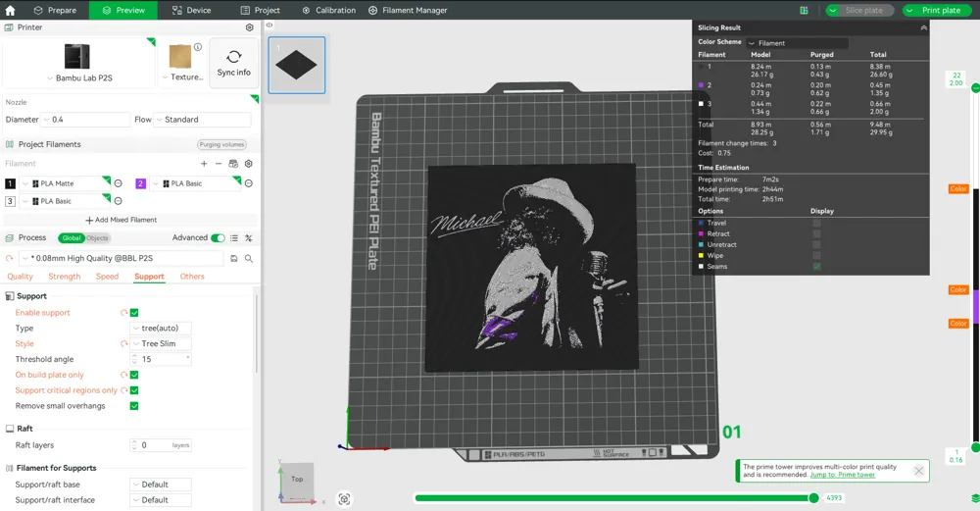
Task: Click filament 3 white color swatch
Action: tap(10, 201)
